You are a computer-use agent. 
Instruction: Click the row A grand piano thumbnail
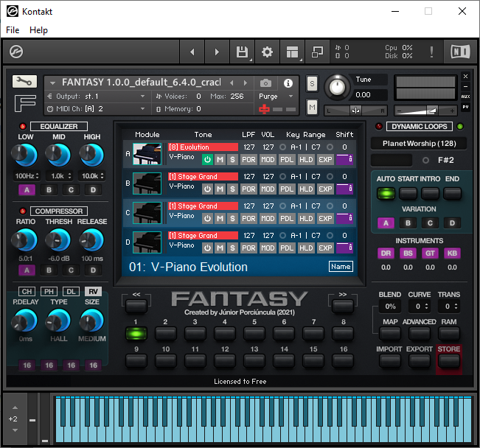[x=147, y=154]
